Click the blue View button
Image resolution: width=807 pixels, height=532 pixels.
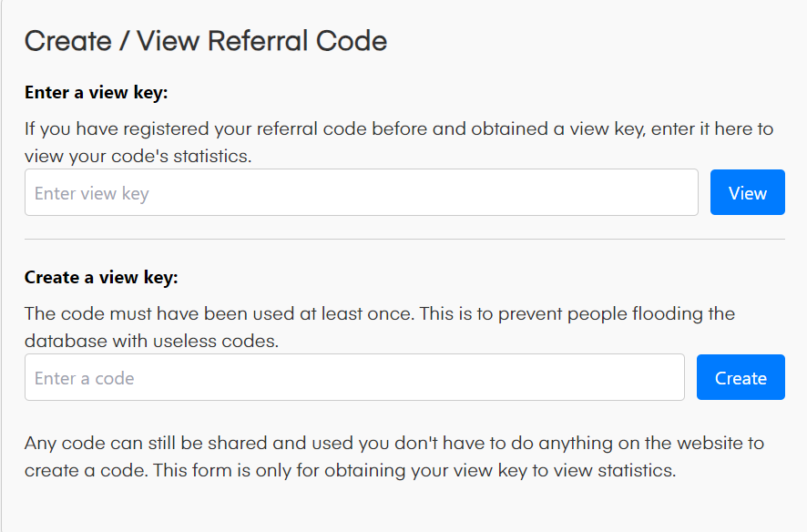(747, 192)
